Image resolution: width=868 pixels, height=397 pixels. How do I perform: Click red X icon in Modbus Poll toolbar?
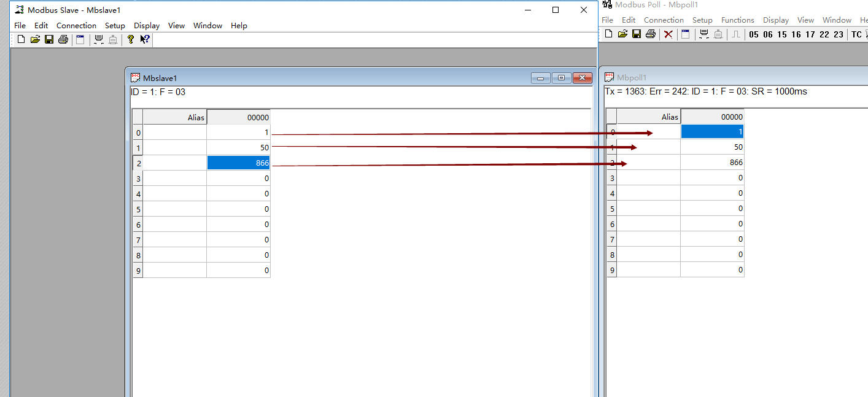click(x=668, y=34)
